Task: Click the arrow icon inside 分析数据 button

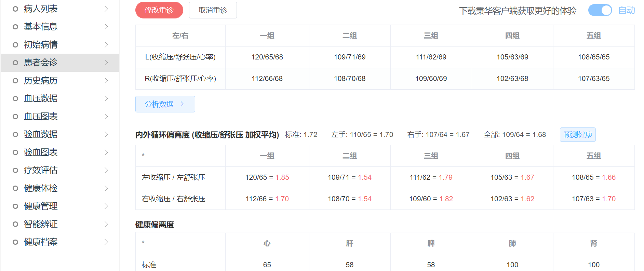Action: click(182, 104)
